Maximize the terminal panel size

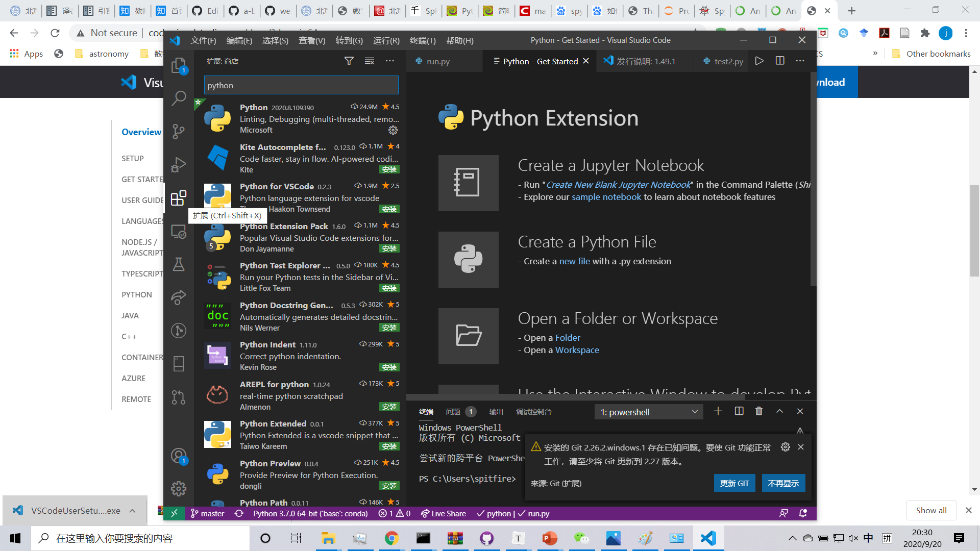tap(780, 412)
